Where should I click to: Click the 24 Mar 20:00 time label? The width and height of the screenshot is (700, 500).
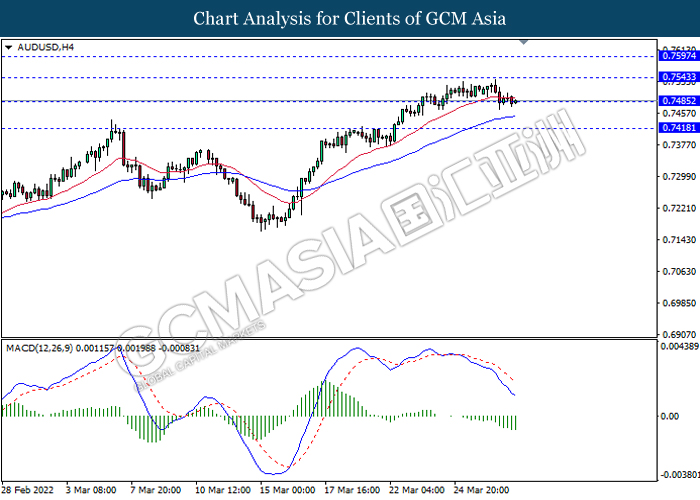pos(481,490)
